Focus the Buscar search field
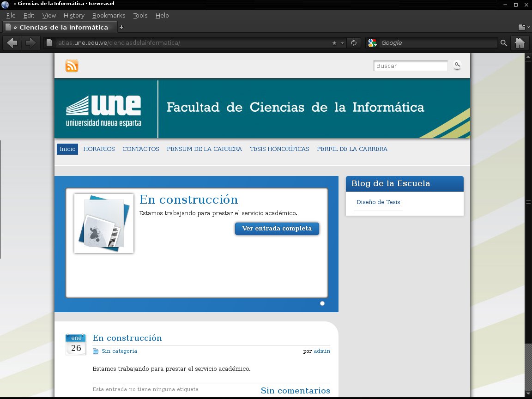Image resolution: width=532 pixels, height=399 pixels. click(x=411, y=66)
